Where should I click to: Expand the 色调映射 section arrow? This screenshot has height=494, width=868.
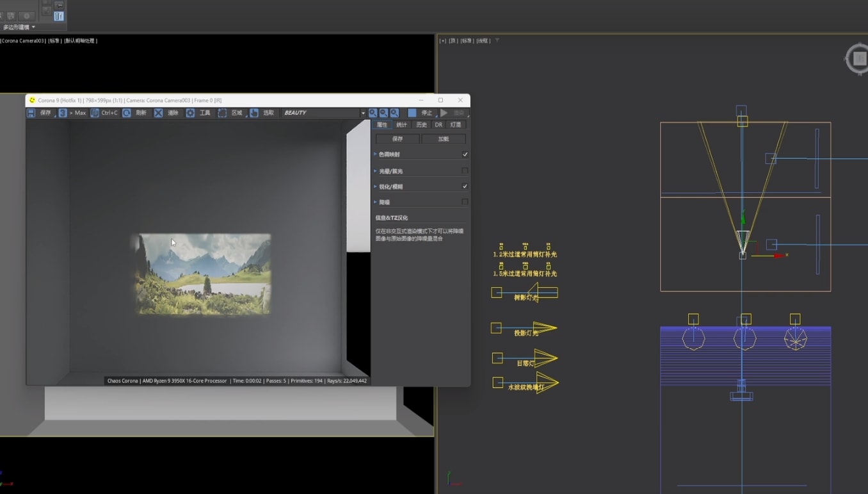tap(375, 154)
